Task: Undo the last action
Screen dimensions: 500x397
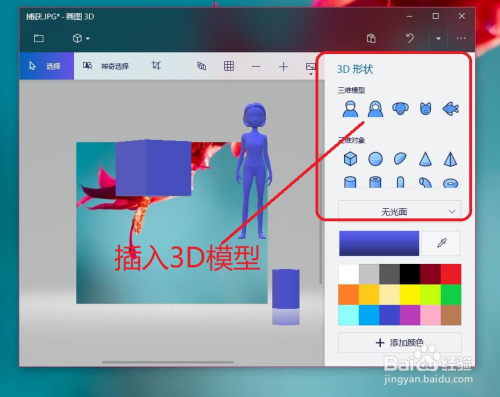Action: (410, 38)
